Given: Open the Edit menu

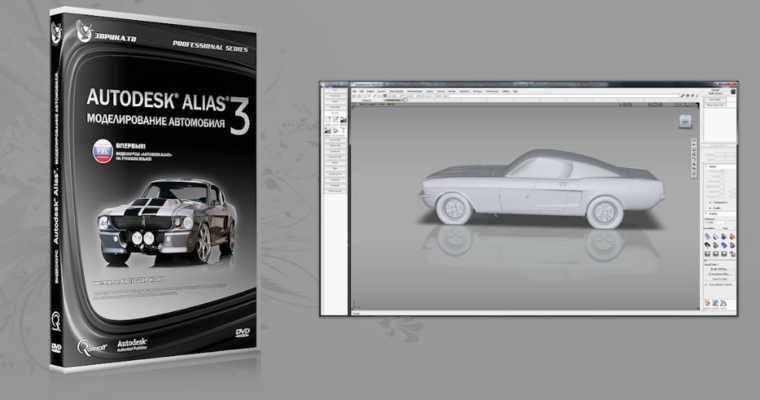Looking at the screenshot, I should [362, 91].
